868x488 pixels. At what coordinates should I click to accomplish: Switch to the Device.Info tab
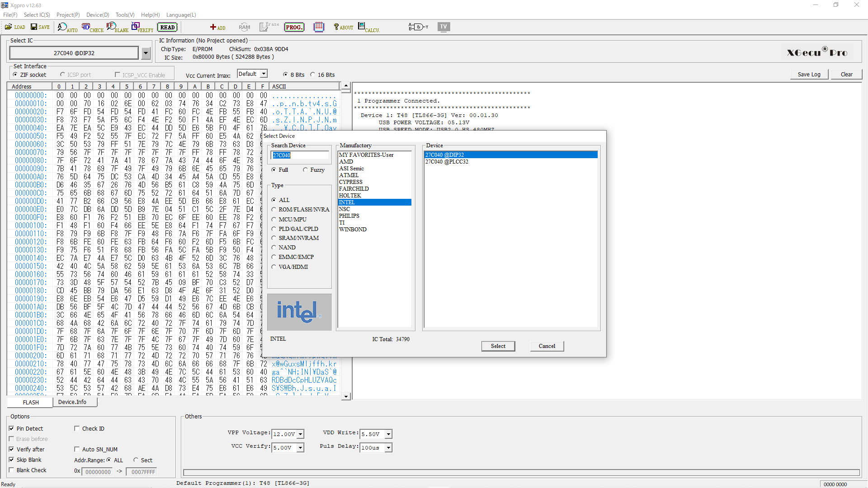72,402
